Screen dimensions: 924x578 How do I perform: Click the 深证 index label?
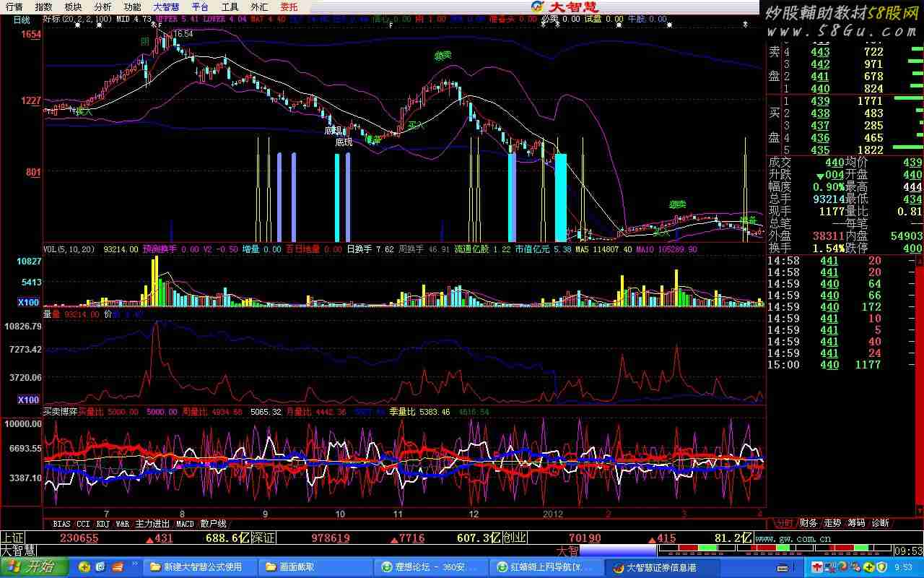(263, 538)
